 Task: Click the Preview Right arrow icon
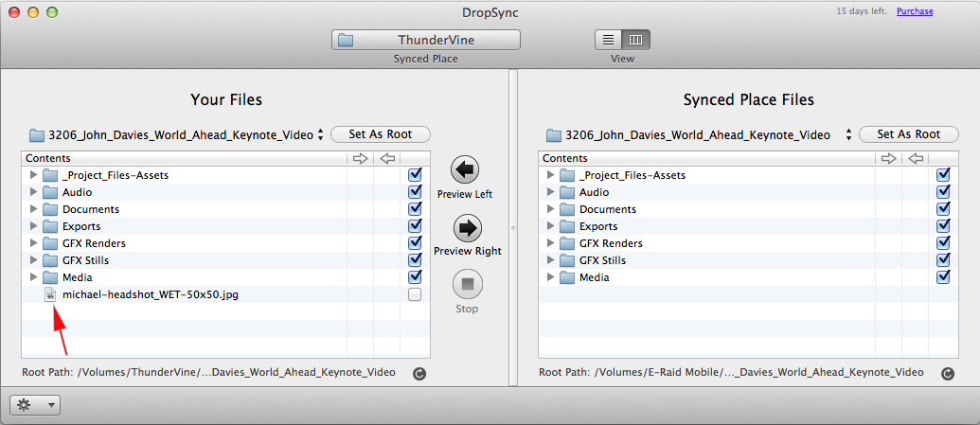click(x=468, y=228)
